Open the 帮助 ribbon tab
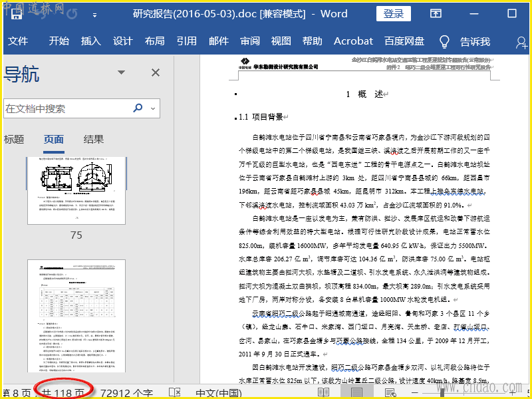 (312, 41)
